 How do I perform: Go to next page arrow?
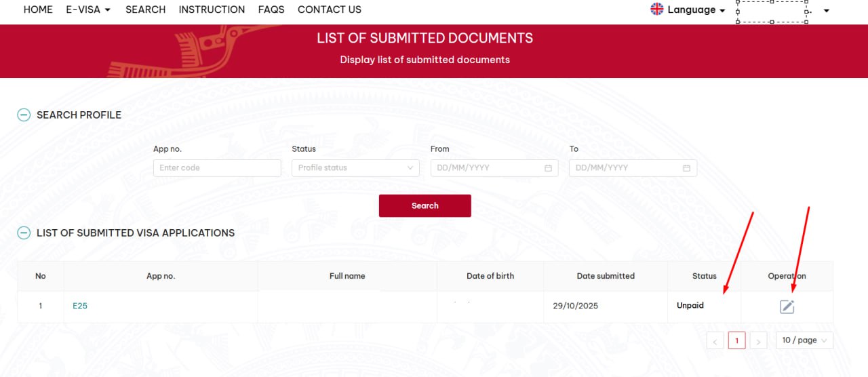point(759,341)
